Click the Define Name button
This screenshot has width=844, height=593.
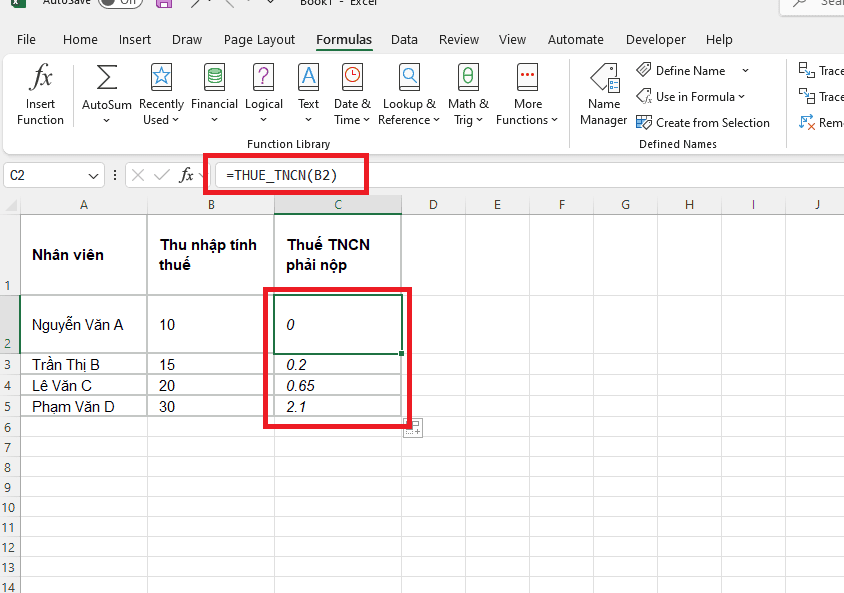tap(681, 70)
